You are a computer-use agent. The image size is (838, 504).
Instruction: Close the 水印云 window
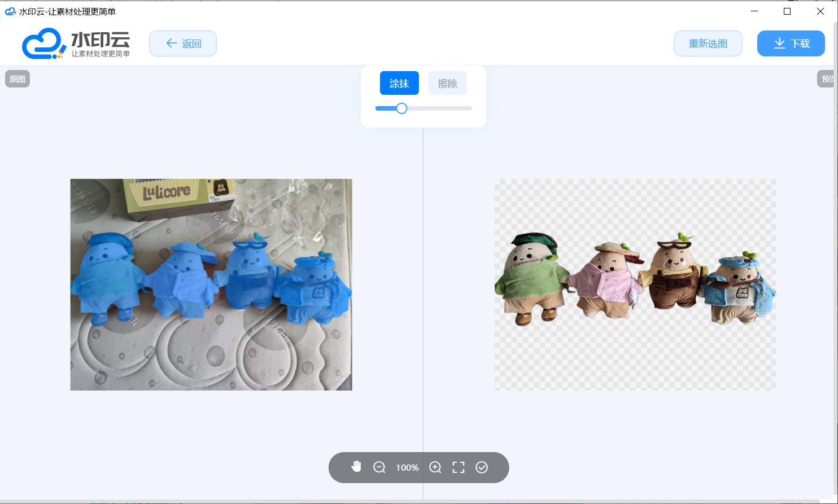coord(820,11)
